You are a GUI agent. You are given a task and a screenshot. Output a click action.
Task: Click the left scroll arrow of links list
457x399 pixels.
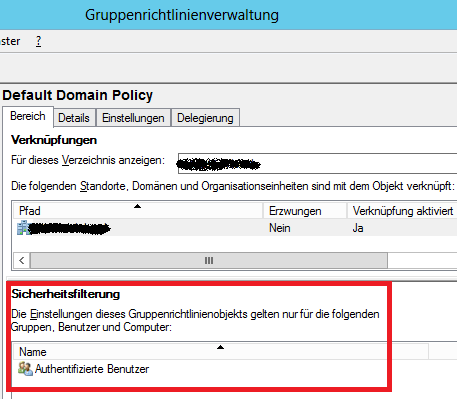point(22,260)
